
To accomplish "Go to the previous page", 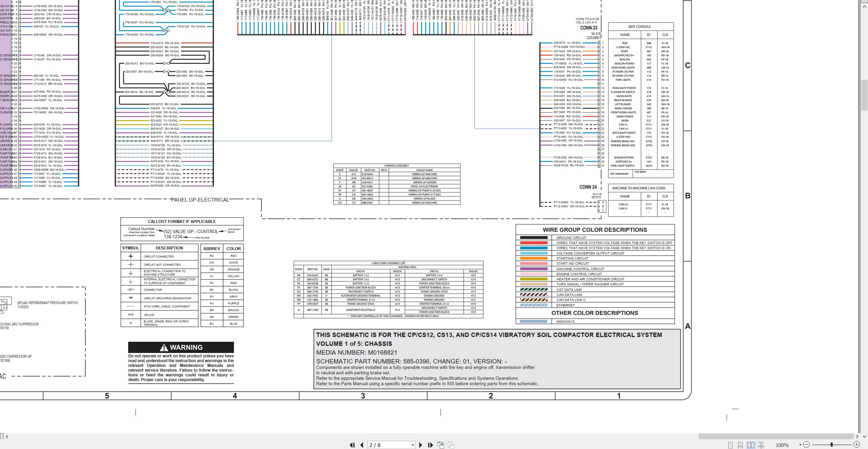I will tap(362, 445).
